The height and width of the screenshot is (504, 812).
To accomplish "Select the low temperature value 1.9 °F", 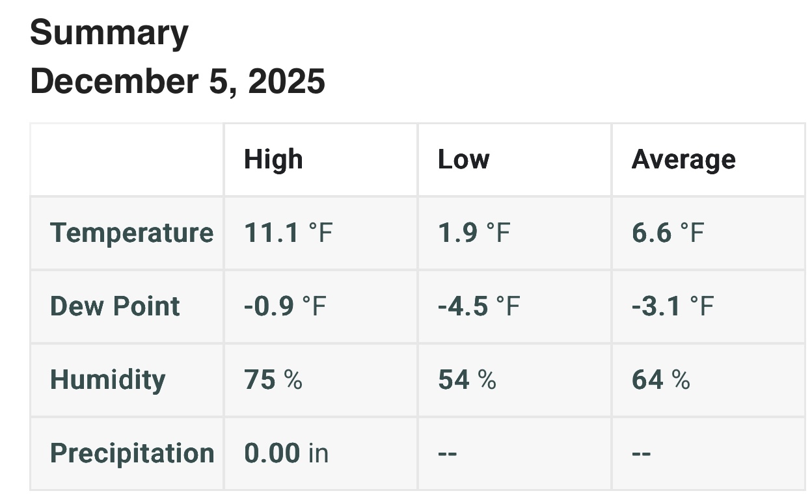I will click(474, 233).
